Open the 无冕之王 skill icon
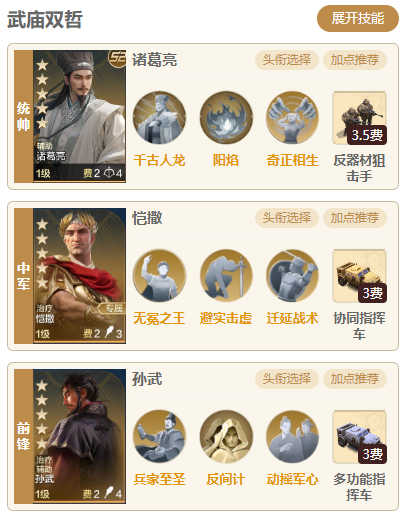Viewport: 406px width, 520px height. pos(159,276)
